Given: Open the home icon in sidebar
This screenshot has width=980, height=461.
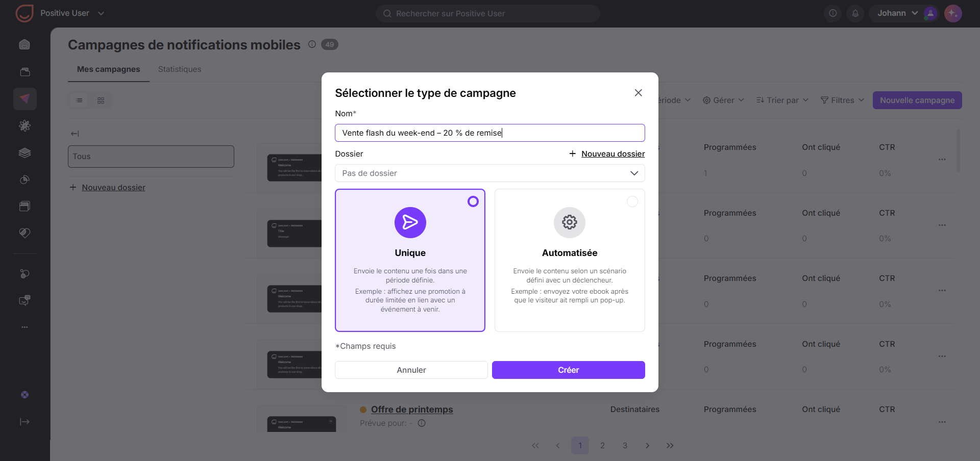Looking at the screenshot, I should [24, 45].
